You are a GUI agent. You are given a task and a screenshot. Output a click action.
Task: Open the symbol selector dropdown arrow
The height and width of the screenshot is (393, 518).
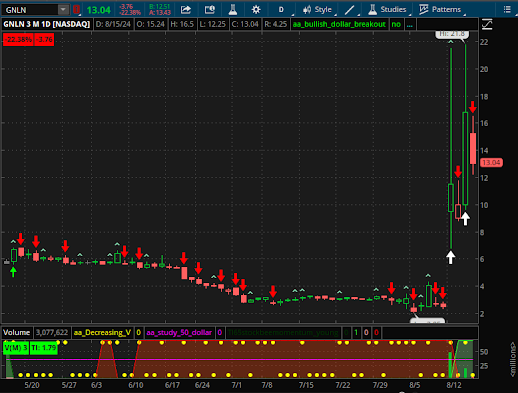(63, 10)
